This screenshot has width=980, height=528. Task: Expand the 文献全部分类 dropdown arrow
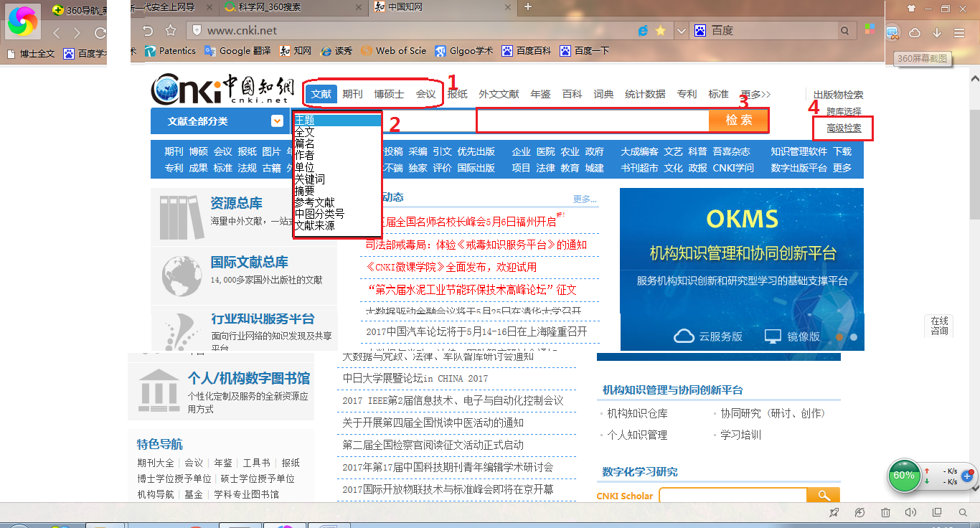(277, 121)
